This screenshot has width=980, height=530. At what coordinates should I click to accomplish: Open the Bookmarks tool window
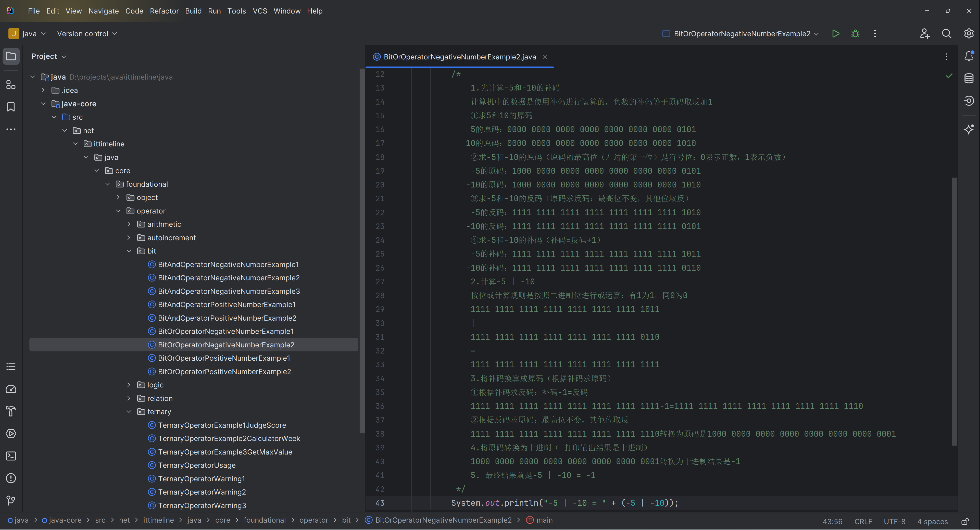point(11,107)
